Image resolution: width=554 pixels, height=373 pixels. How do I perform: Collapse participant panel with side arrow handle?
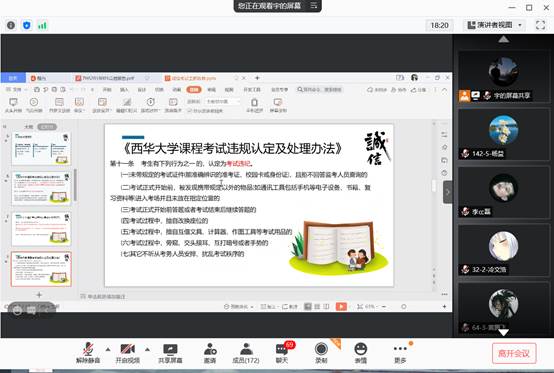tap(448, 192)
